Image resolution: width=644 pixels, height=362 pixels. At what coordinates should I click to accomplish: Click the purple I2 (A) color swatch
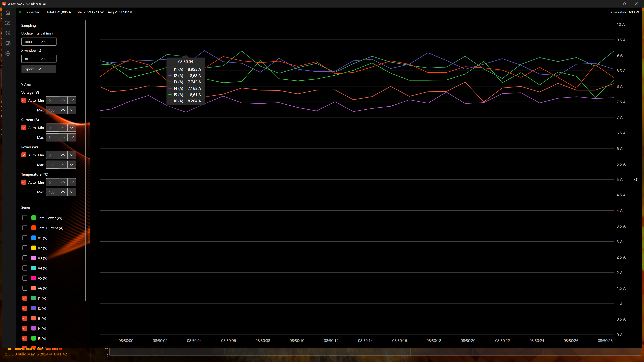pyautogui.click(x=34, y=308)
